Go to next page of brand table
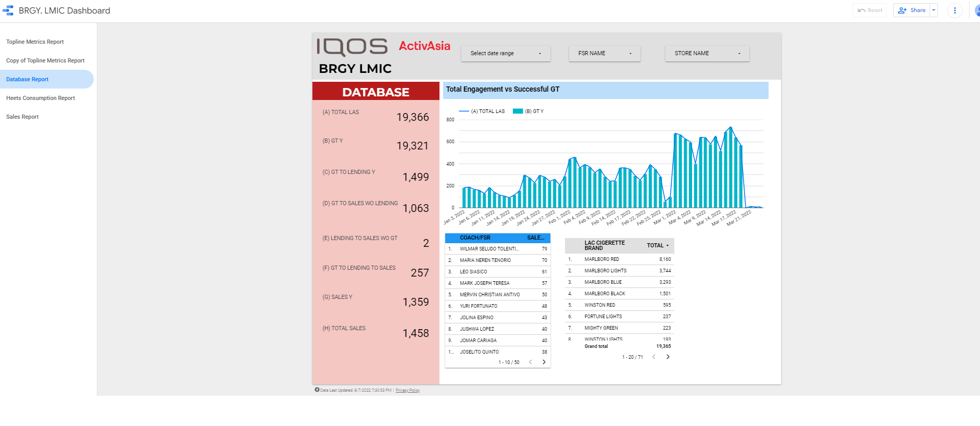This screenshot has height=426, width=980. (668, 357)
